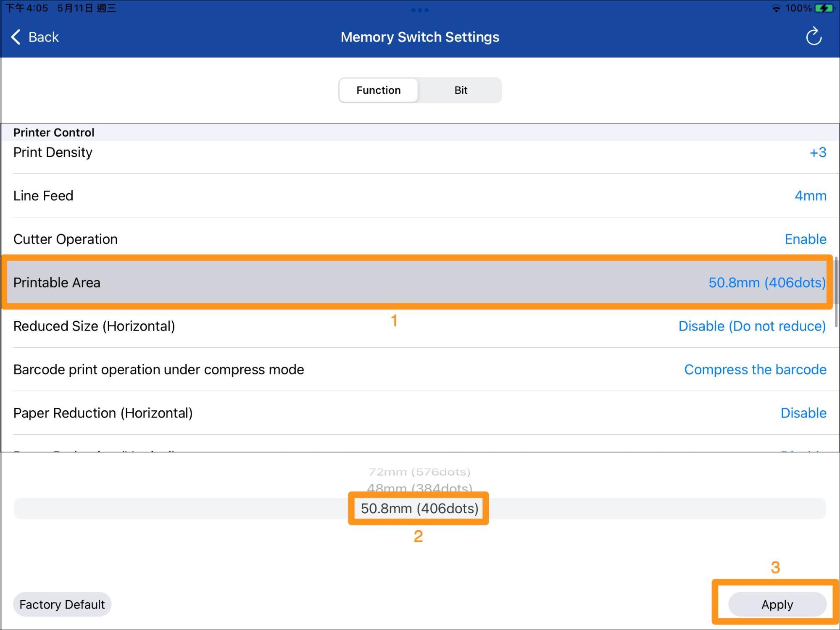Open Paper Reduction (Horizontal) setting

coord(420,413)
